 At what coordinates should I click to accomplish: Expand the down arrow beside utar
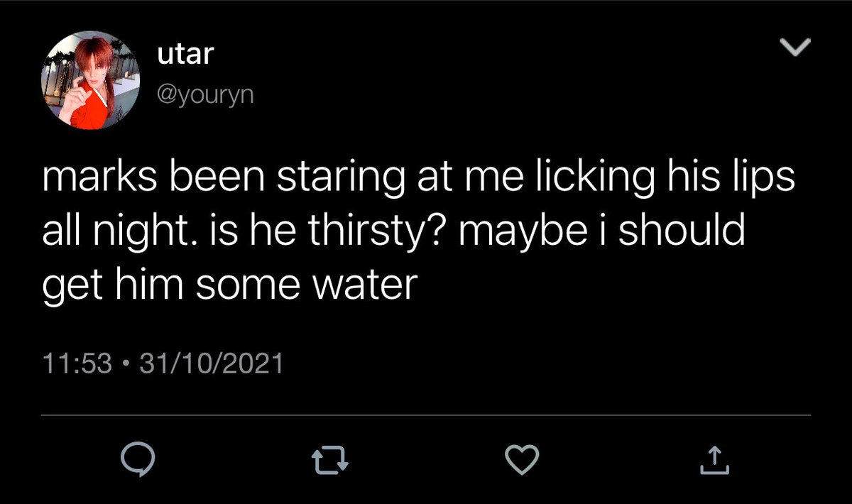[x=794, y=48]
